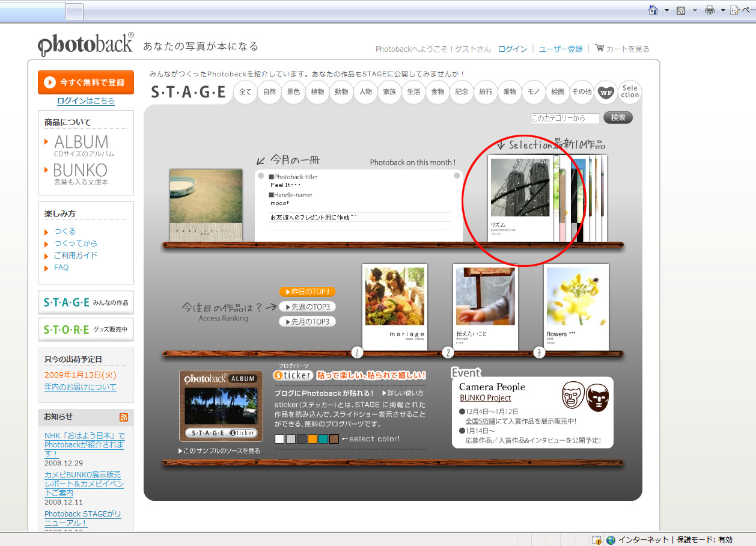The width and height of the screenshot is (756, 546).
Task: Select the 人物 category tab
Action: click(365, 92)
